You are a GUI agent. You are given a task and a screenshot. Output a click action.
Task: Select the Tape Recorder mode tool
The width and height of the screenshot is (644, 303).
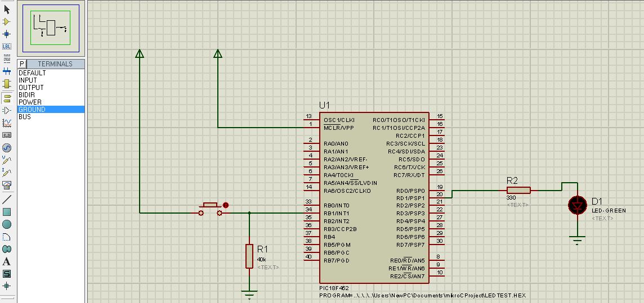pyautogui.click(x=7, y=135)
